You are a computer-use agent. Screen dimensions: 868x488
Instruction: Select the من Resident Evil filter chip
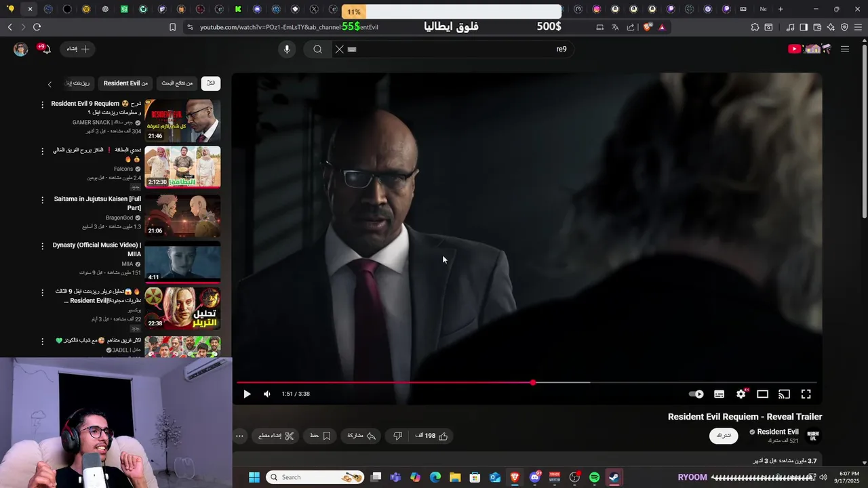125,83
